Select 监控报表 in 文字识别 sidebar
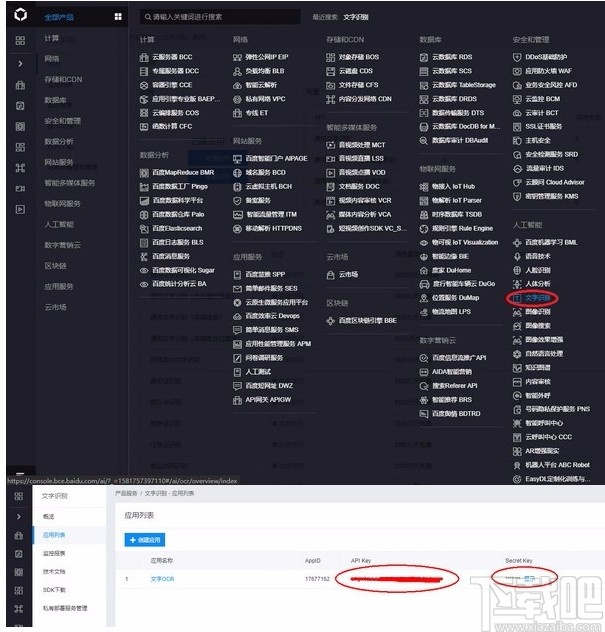The width and height of the screenshot is (605, 632). point(54,553)
